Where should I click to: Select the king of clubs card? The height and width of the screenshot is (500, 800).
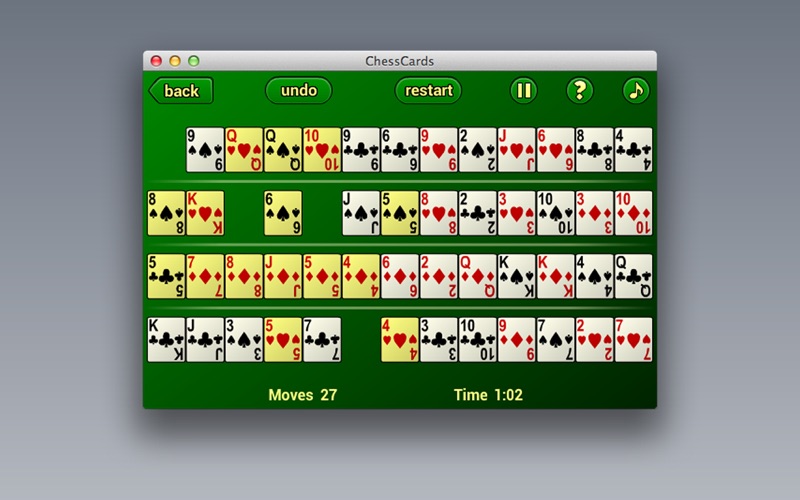166,340
